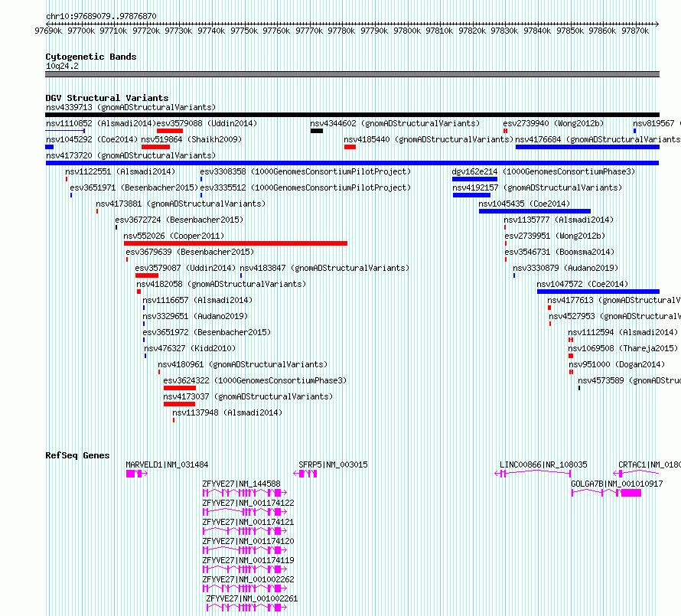Open nsv1137948 (Alsmadi2014) label
The height and width of the screenshot is (616, 681).
(x=227, y=412)
